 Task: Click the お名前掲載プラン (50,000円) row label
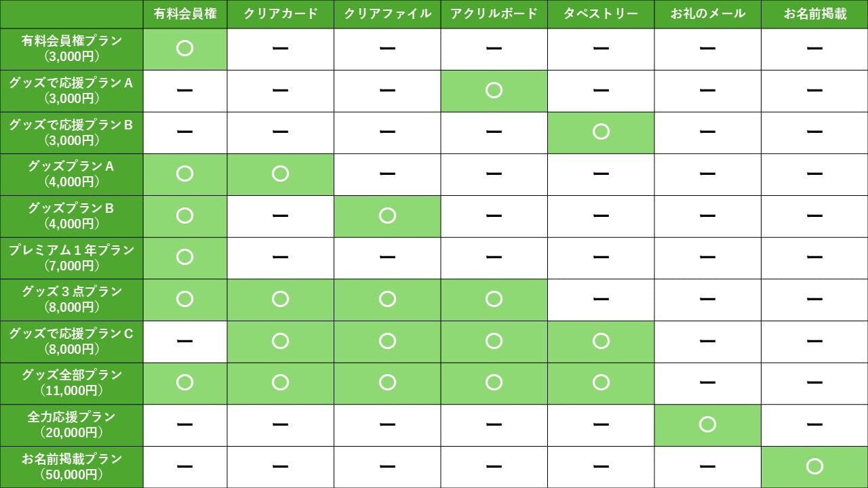pos(71,466)
